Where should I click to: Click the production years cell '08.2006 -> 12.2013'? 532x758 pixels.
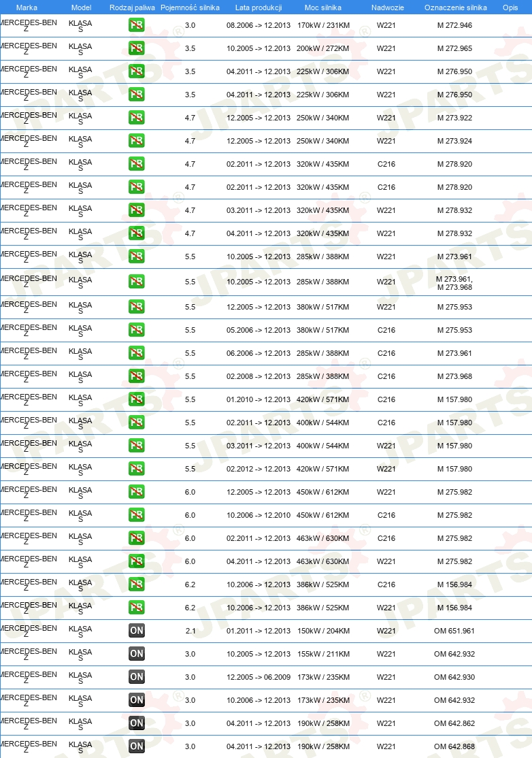tap(259, 25)
